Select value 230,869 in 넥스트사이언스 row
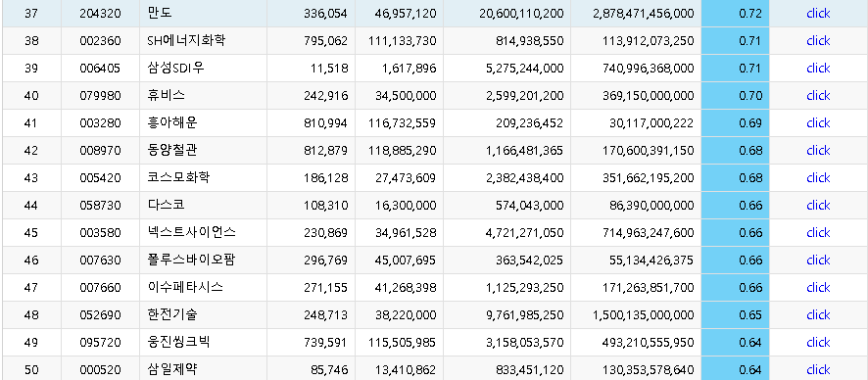The image size is (868, 380). point(326,233)
